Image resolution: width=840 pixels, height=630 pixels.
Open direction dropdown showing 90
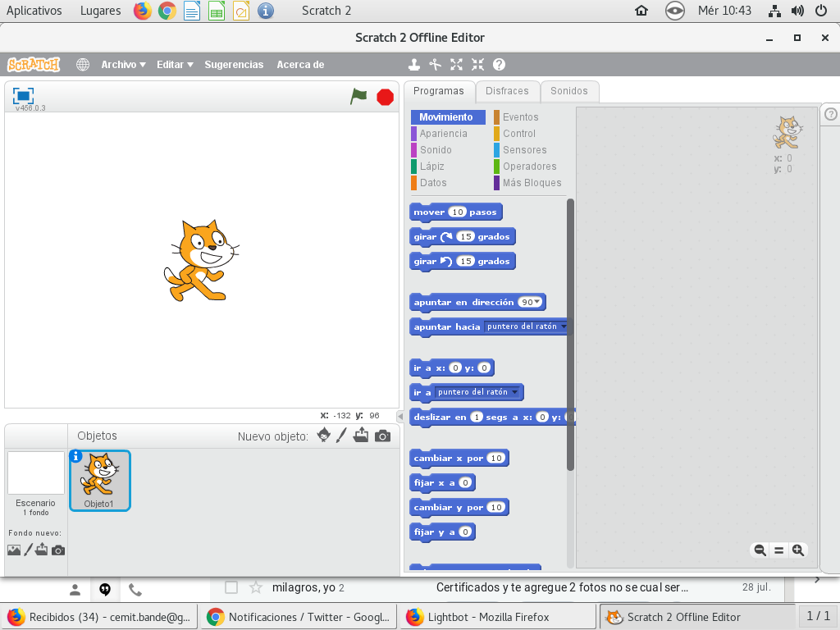pyautogui.click(x=531, y=302)
